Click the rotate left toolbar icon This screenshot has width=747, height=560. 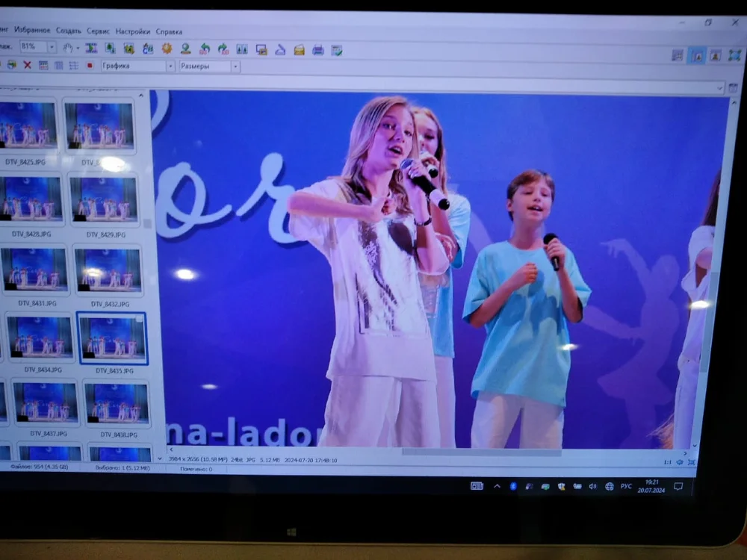(x=204, y=49)
